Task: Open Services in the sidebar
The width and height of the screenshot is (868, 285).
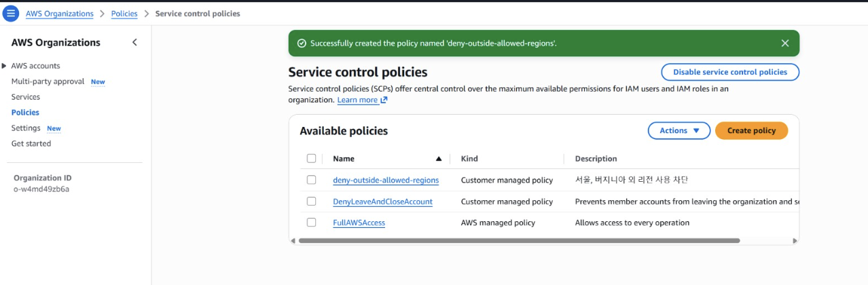Action: (26, 97)
